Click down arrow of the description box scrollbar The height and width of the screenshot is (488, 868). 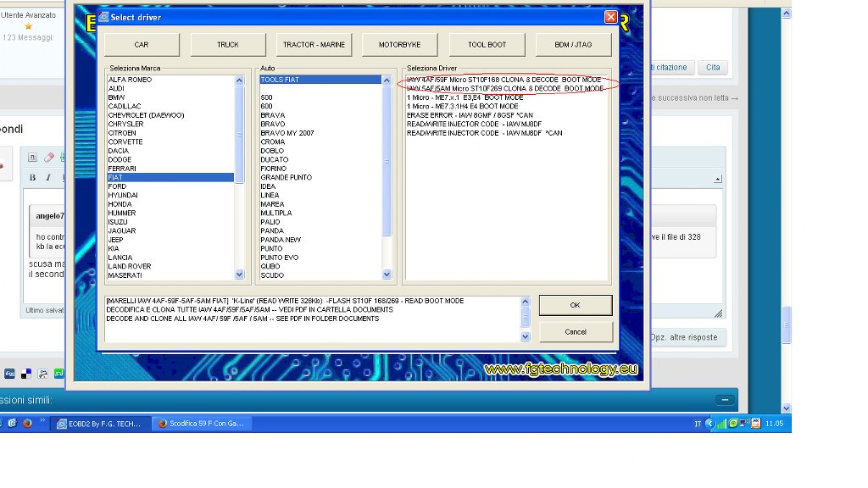526,336
